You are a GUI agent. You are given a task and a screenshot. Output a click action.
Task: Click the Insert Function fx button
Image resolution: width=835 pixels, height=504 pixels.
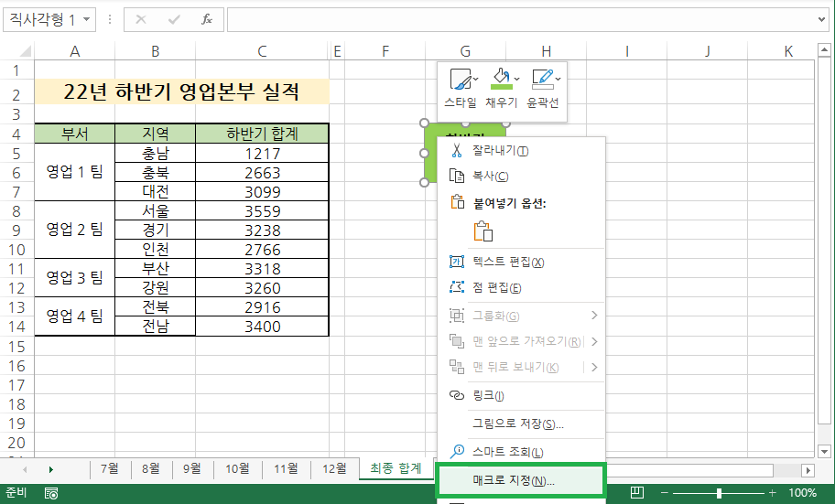207,20
